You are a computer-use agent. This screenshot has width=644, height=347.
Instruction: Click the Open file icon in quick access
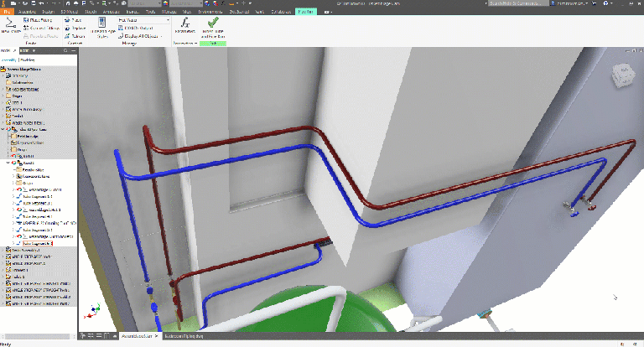[x=25, y=3]
